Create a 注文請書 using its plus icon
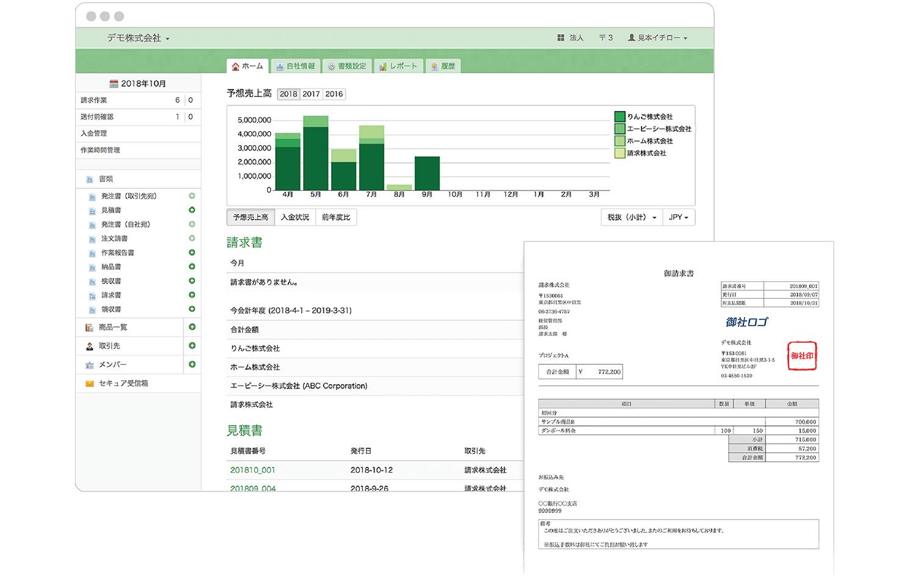Image resolution: width=905 pixels, height=588 pixels. pos(192,238)
